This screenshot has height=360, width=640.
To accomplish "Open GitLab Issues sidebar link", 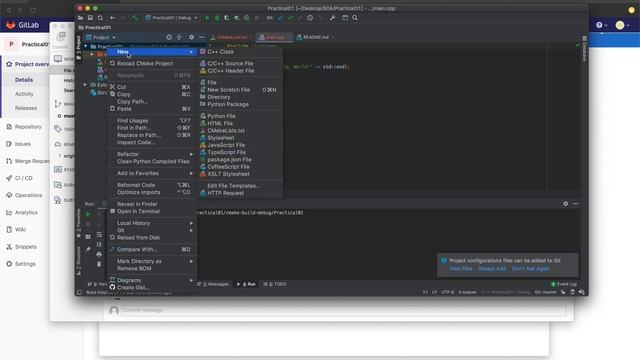I will pyautogui.click(x=23, y=144).
